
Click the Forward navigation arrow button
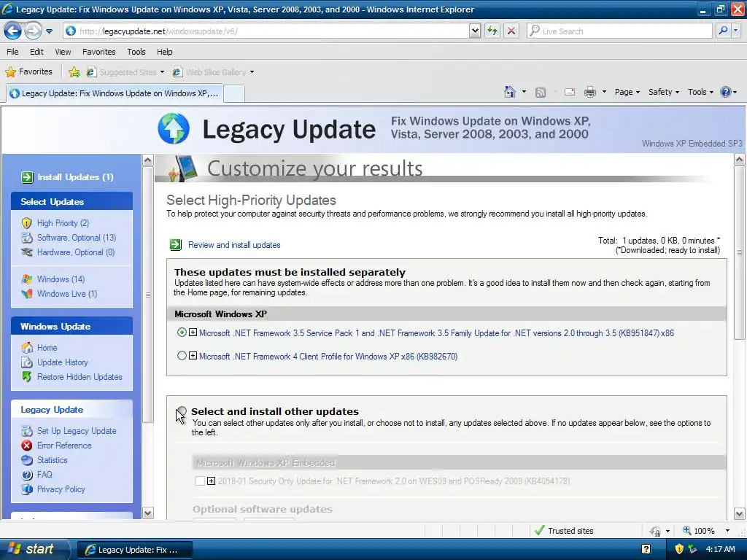pos(33,31)
